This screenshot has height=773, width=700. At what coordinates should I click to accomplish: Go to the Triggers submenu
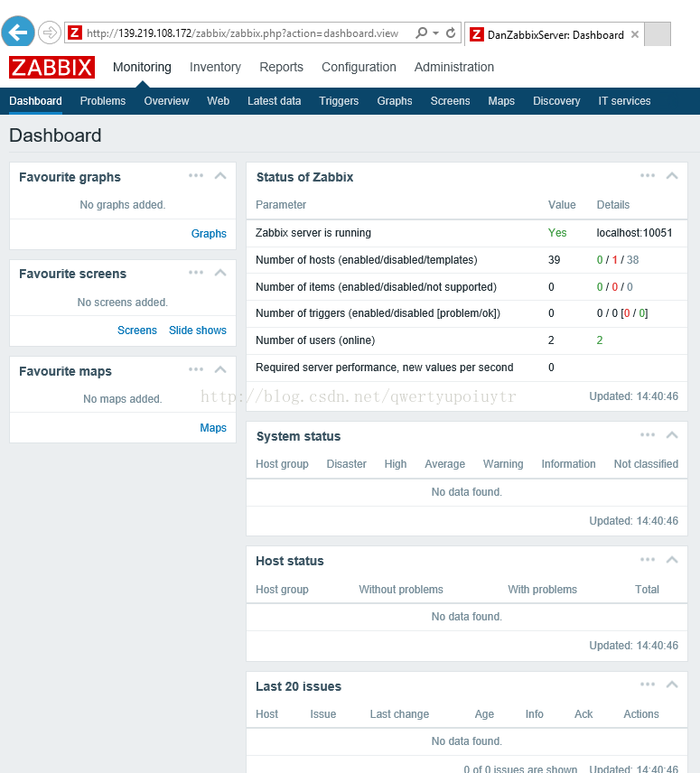339,101
